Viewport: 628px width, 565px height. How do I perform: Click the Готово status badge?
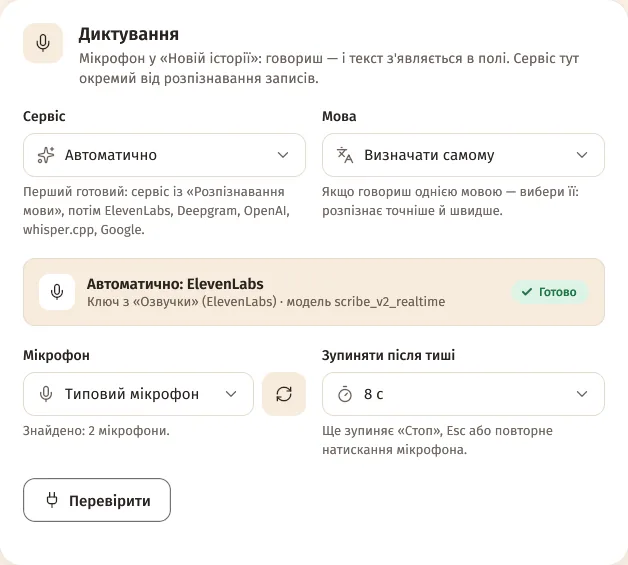pyautogui.click(x=550, y=292)
